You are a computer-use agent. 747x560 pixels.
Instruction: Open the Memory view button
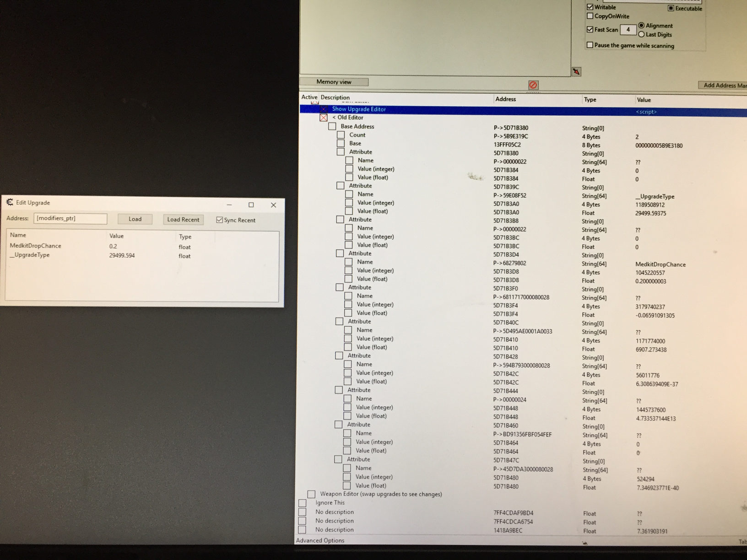click(334, 82)
